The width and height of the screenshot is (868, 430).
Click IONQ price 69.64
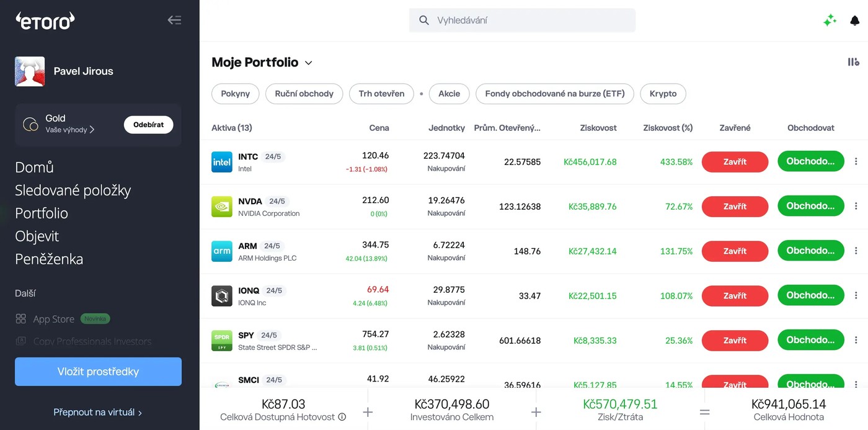click(378, 290)
